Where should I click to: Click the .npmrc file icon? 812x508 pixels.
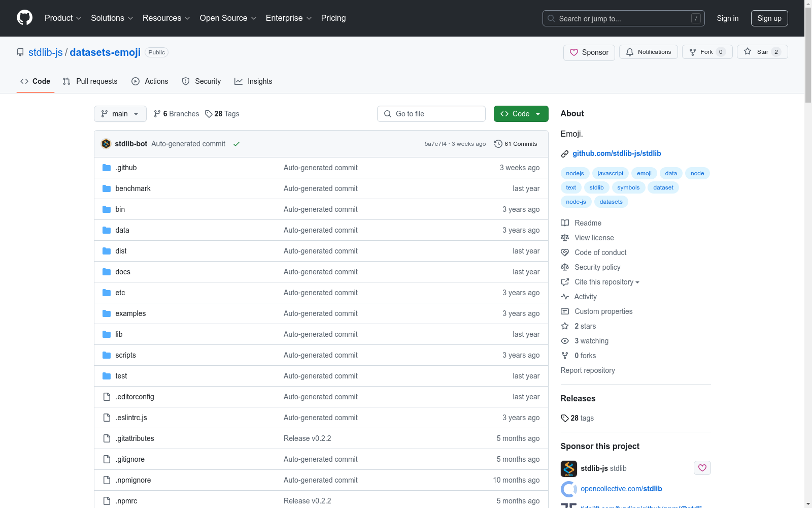tap(107, 501)
